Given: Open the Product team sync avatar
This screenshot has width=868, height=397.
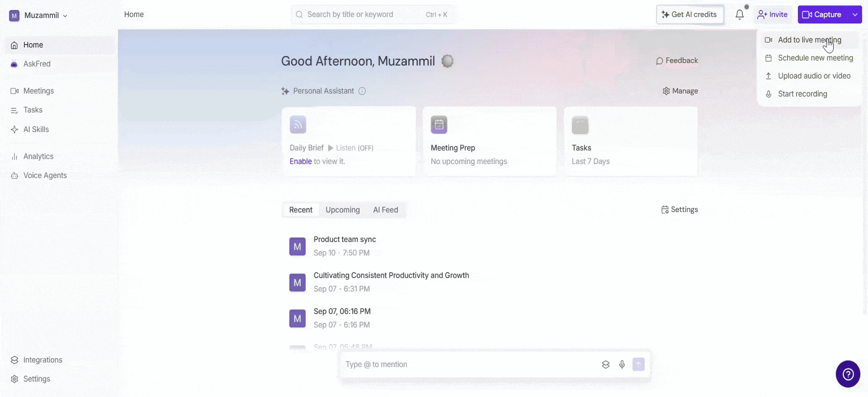Looking at the screenshot, I should point(297,246).
